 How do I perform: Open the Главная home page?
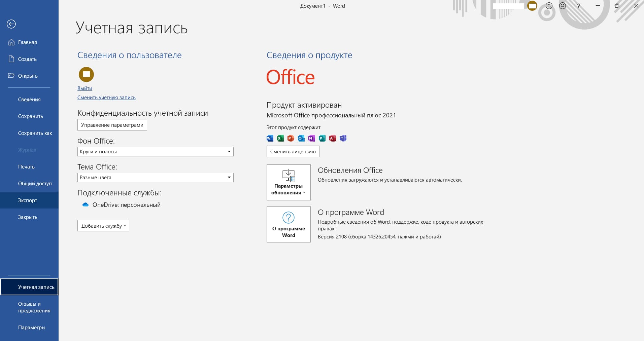(29, 42)
